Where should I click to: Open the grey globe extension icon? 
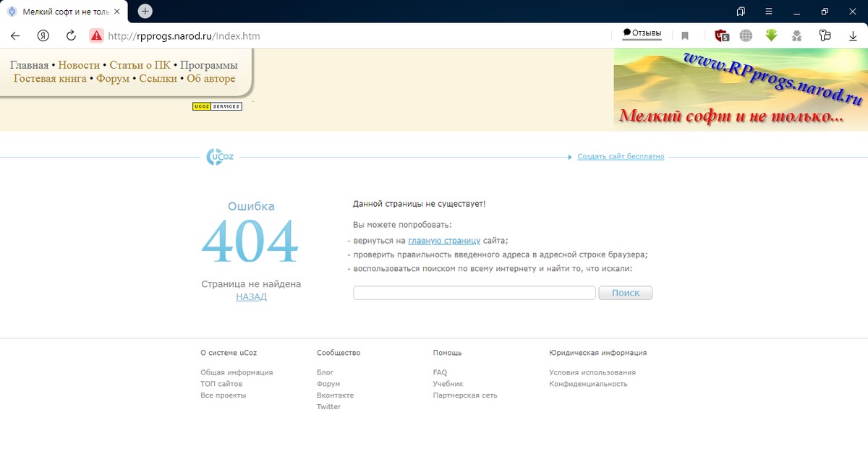tap(746, 35)
